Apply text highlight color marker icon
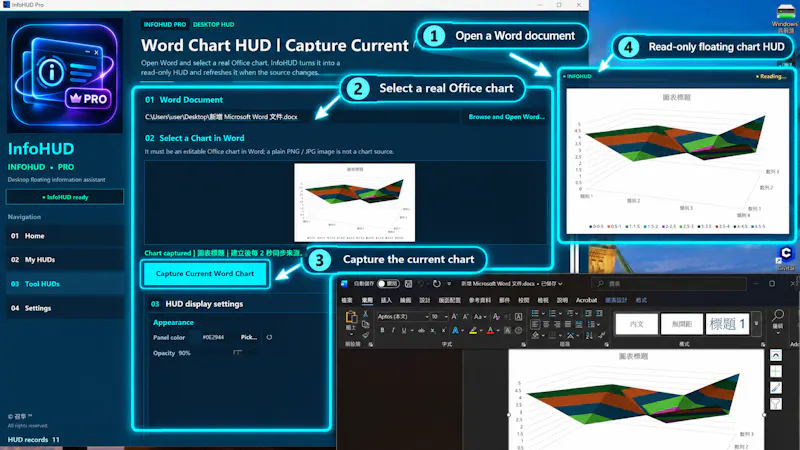 473,331
